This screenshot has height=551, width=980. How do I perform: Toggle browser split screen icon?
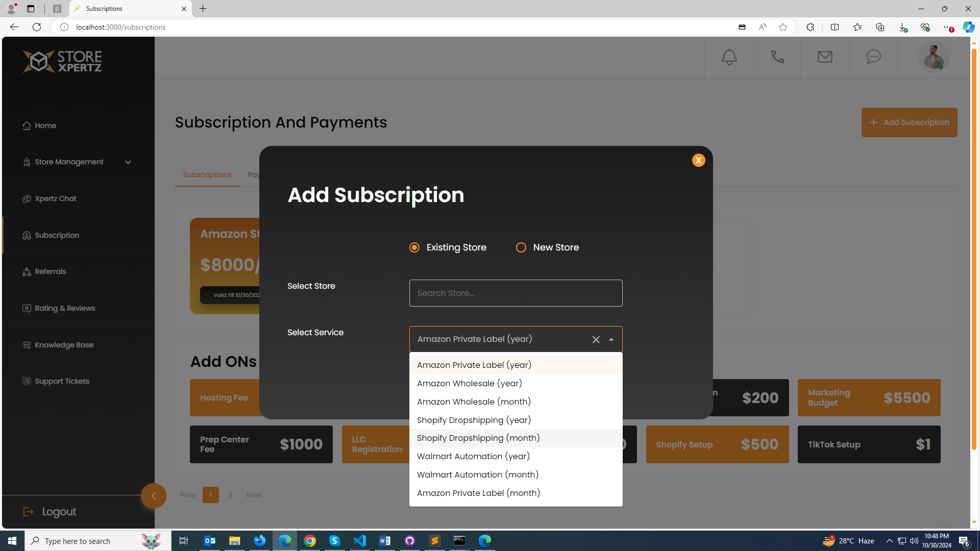835,27
